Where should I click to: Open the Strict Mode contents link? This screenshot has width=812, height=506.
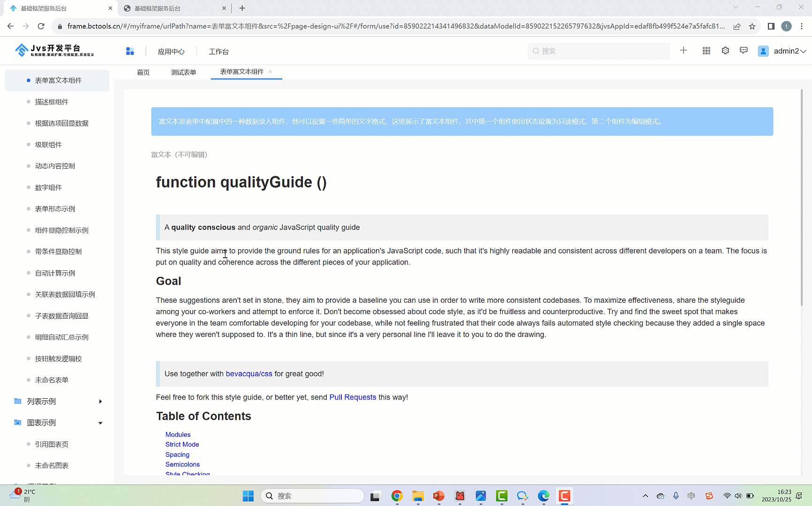coord(182,445)
